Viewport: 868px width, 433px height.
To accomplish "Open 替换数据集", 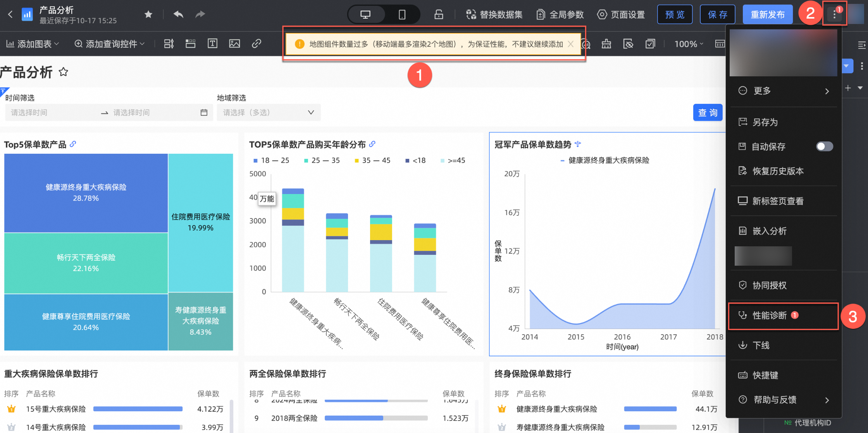I will tap(494, 15).
